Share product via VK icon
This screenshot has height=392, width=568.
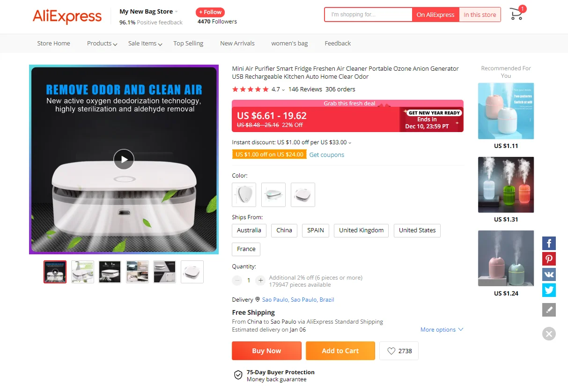(x=549, y=274)
